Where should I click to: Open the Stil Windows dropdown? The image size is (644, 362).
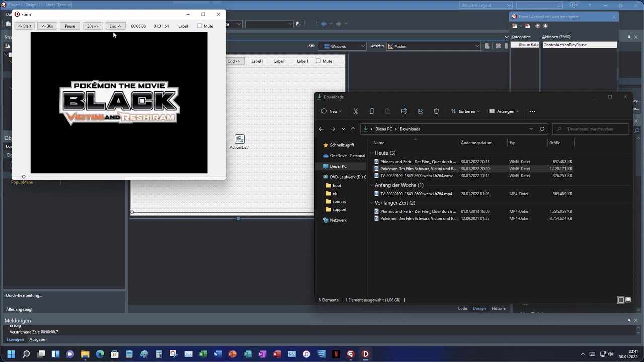coord(342,46)
